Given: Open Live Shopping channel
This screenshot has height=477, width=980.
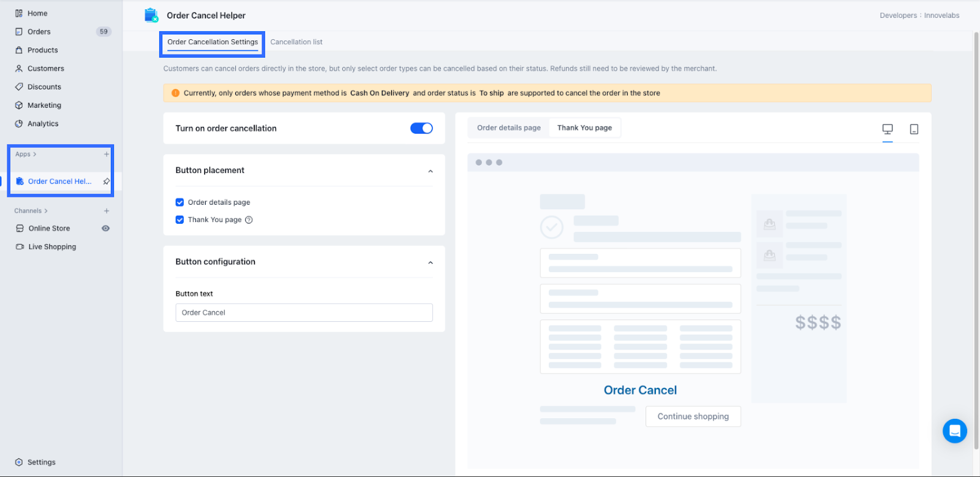Looking at the screenshot, I should click(52, 247).
